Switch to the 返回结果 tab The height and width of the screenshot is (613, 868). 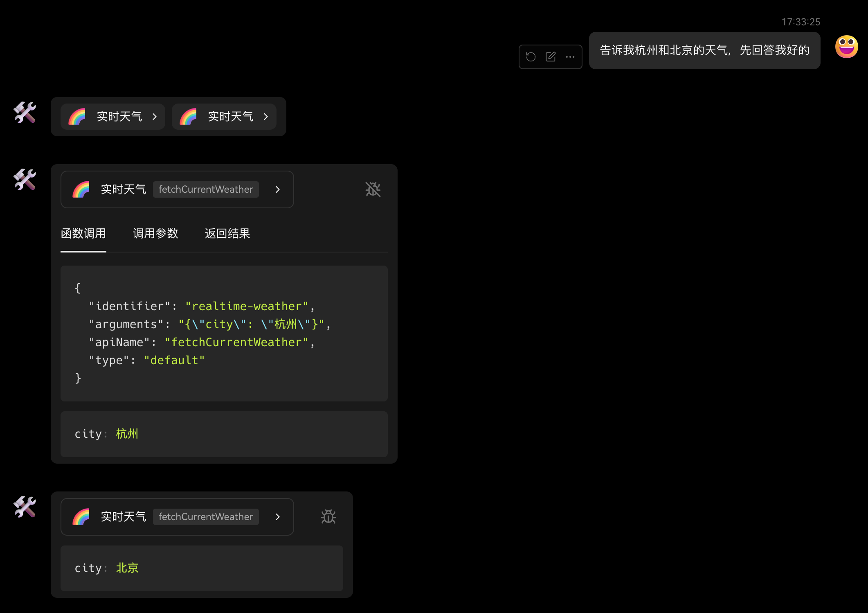227,234
